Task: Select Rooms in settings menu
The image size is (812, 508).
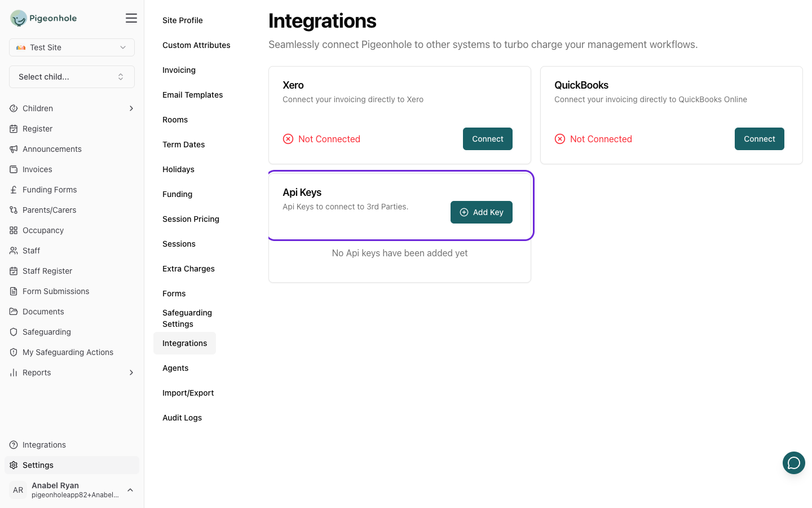Action: 175,120
